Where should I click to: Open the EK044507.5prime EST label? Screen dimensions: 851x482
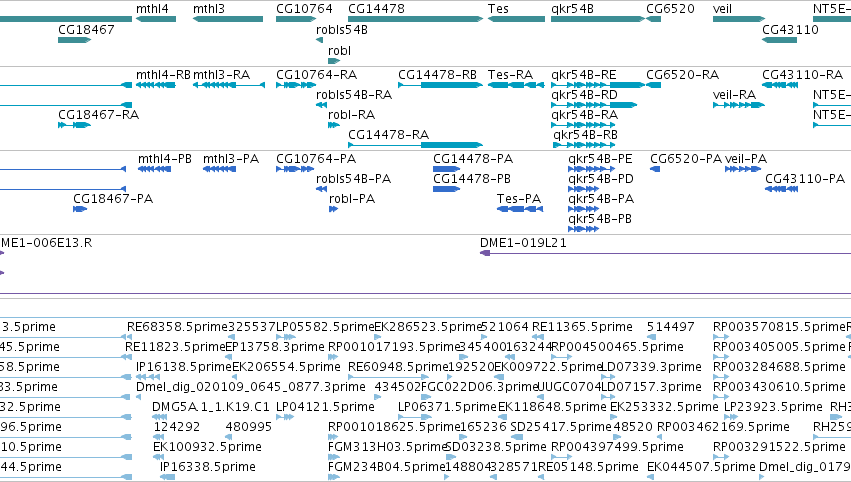coord(701,468)
